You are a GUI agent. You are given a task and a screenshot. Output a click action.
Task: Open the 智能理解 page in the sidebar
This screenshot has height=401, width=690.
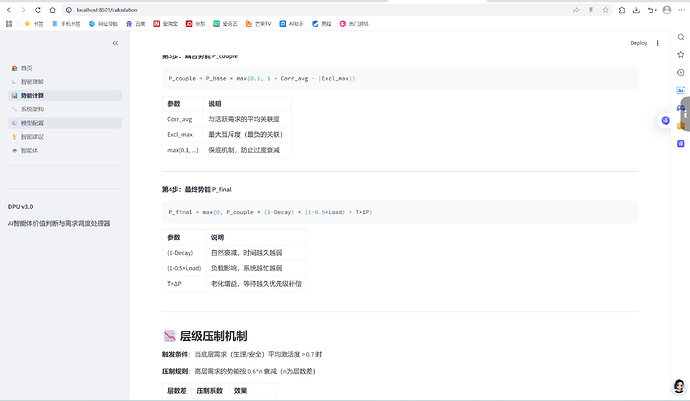[x=65, y=82]
